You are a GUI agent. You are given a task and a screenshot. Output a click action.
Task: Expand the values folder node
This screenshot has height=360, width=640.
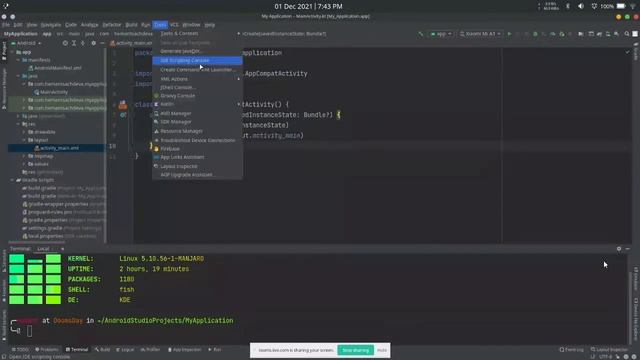(x=24, y=164)
